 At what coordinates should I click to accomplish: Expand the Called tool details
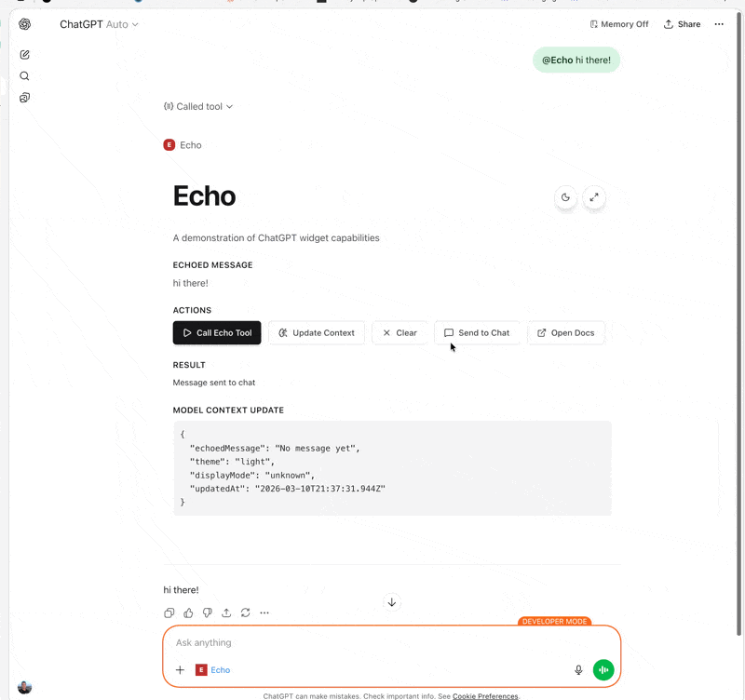coord(198,106)
